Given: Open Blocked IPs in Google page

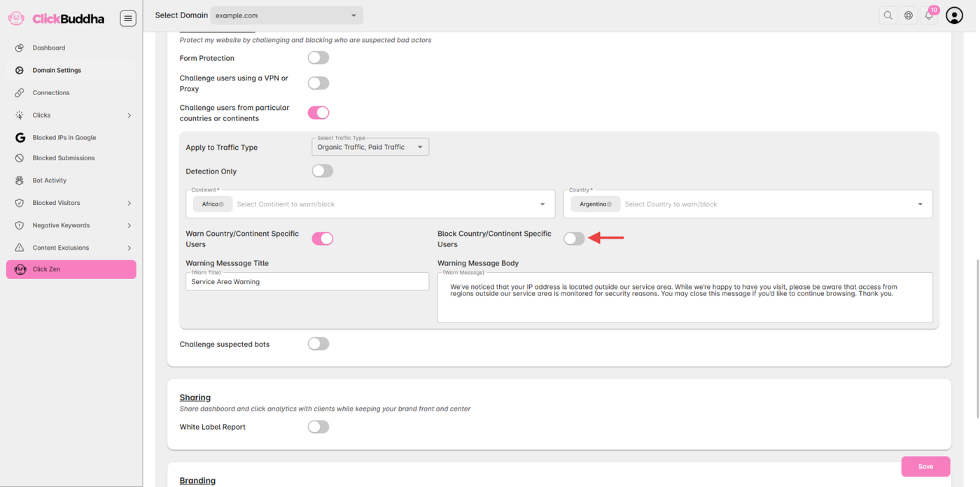Looking at the screenshot, I should 64,138.
